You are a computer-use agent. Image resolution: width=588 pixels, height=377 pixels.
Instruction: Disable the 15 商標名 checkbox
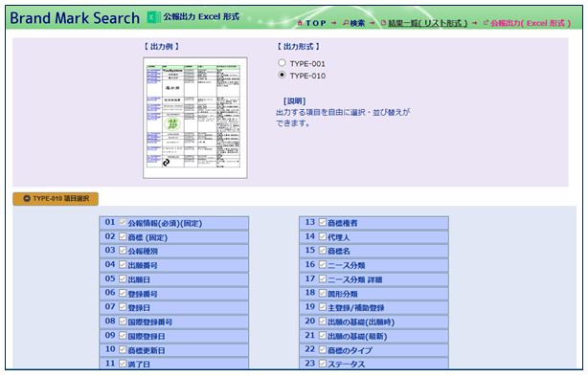pos(323,251)
